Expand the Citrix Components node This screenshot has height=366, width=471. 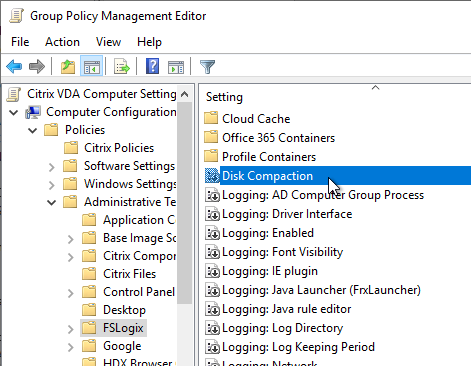70,257
